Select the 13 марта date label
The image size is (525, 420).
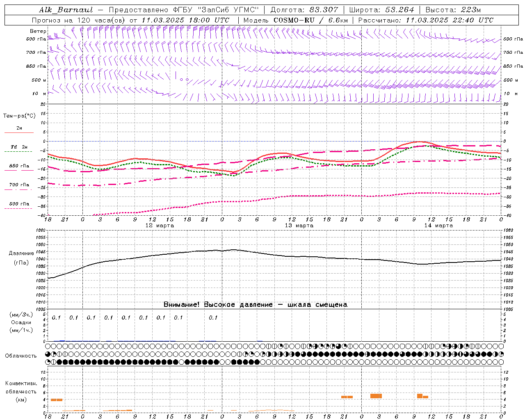299,226
